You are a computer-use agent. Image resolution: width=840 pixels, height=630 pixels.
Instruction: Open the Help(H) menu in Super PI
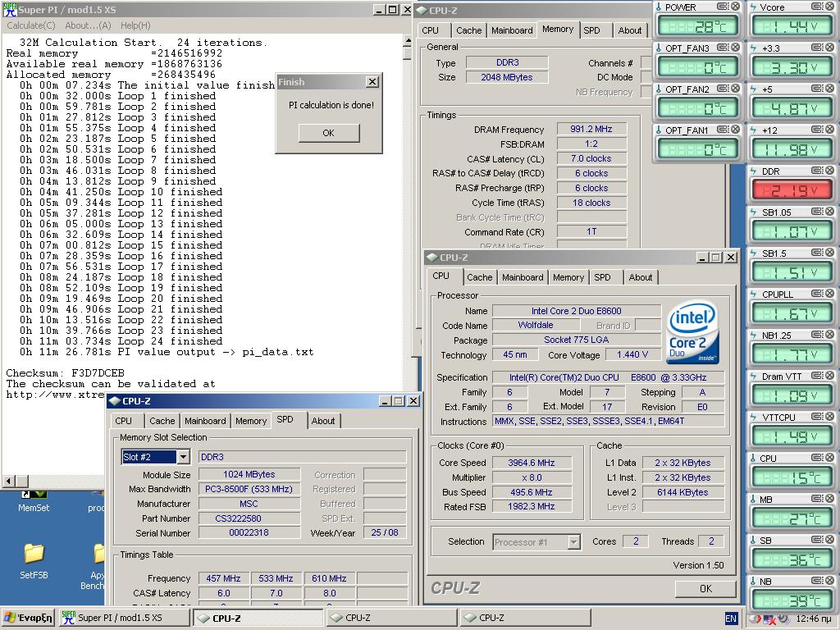135,25
